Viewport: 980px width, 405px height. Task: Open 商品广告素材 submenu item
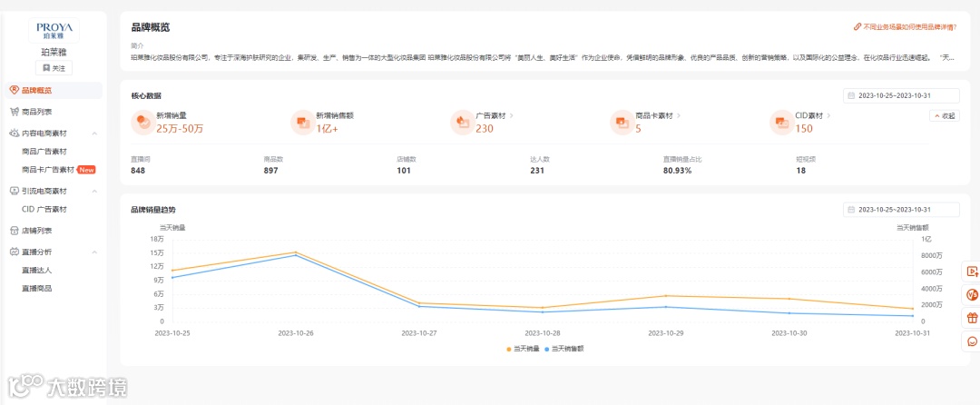click(x=44, y=152)
